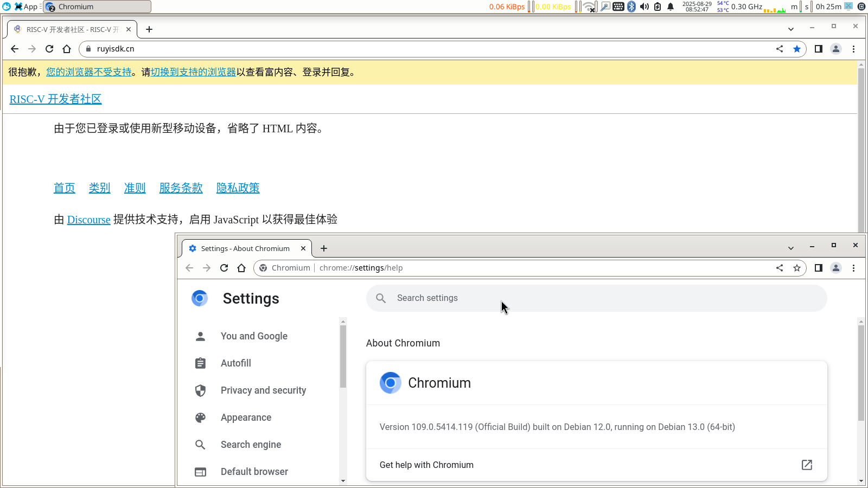Click the bookmark star in the ruyisdk.cn address bar
This screenshot has height=488, width=868.
point(796,49)
